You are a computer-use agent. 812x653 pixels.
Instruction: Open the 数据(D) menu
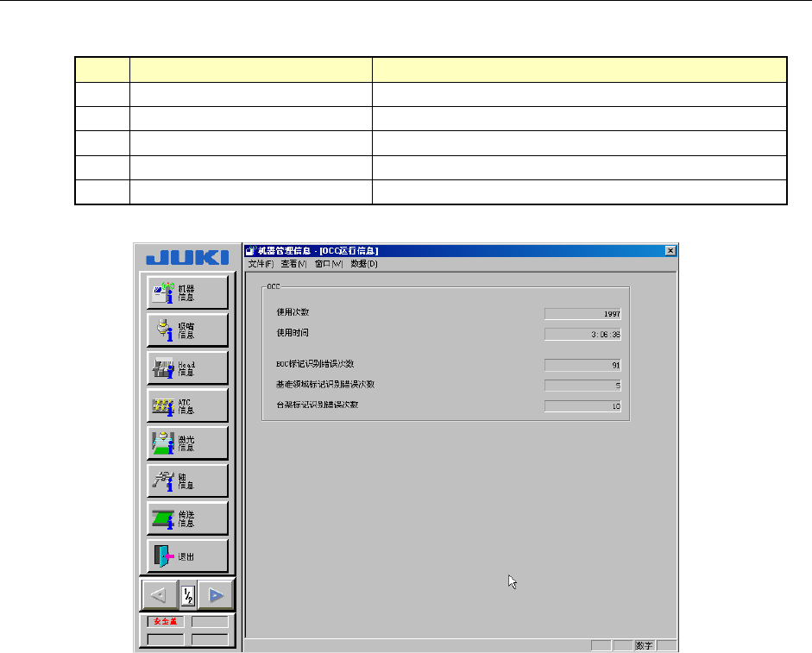[364, 264]
